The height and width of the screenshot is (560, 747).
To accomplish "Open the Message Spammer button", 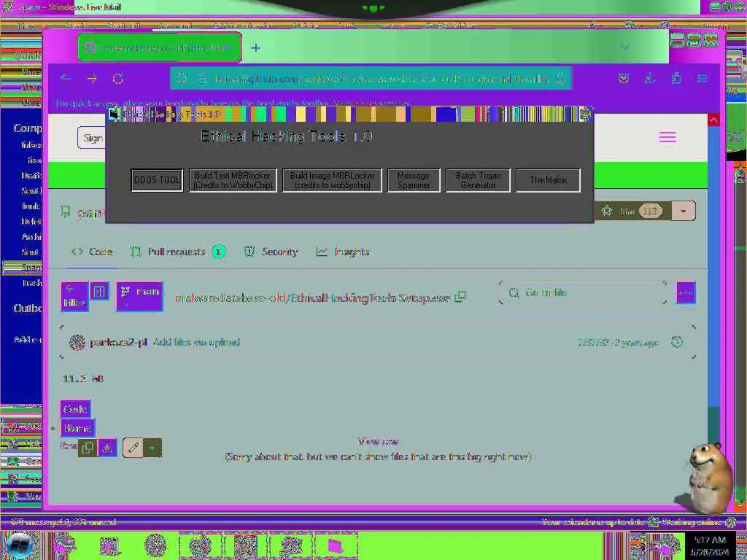I will (414, 181).
